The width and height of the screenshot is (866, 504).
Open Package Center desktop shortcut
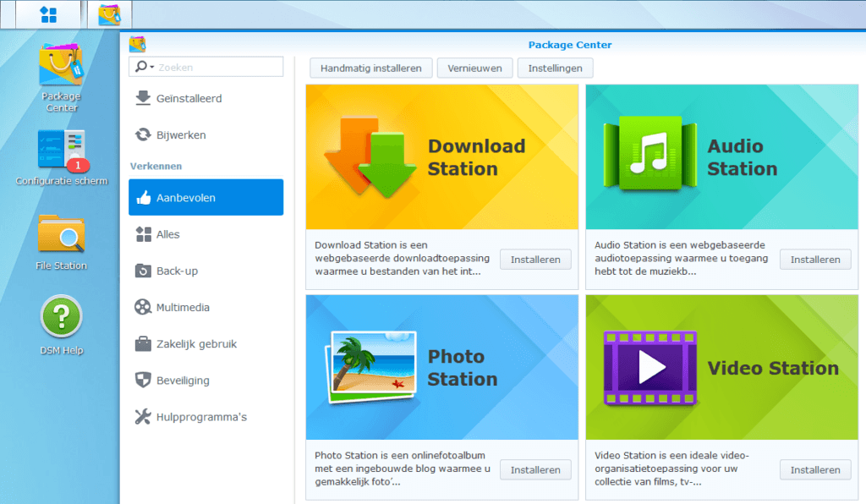click(x=61, y=78)
